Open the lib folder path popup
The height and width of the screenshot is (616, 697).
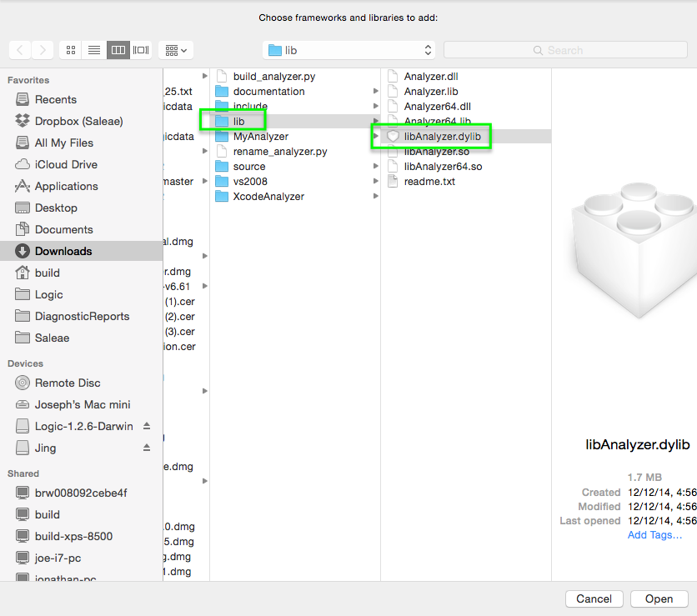tap(348, 50)
